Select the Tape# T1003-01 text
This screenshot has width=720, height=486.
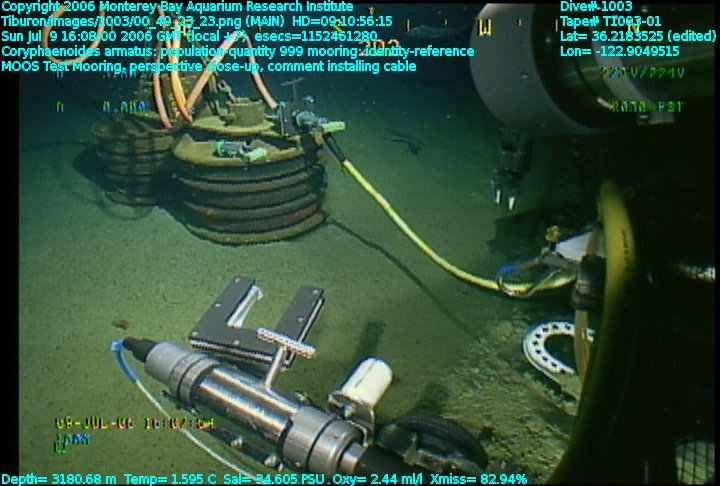(611, 21)
